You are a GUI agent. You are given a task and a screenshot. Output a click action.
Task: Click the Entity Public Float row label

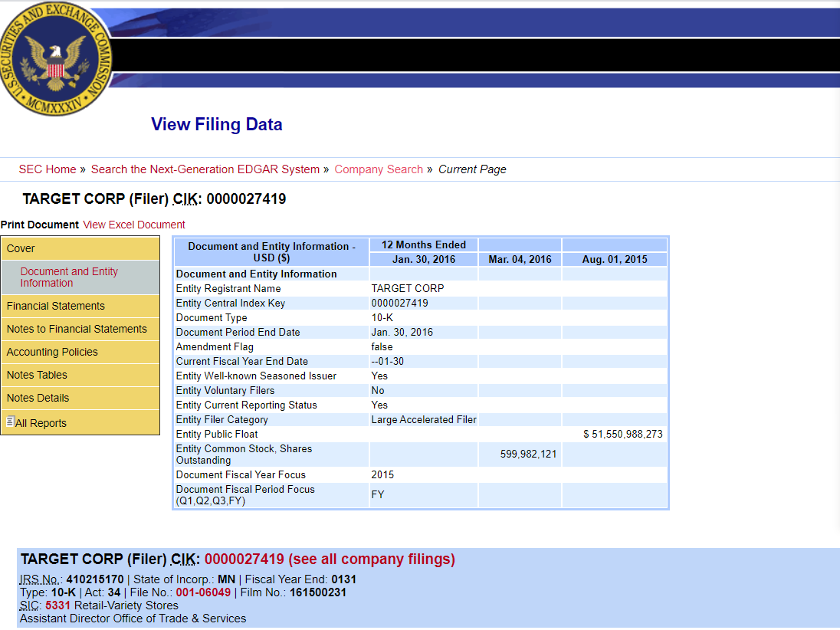point(217,434)
